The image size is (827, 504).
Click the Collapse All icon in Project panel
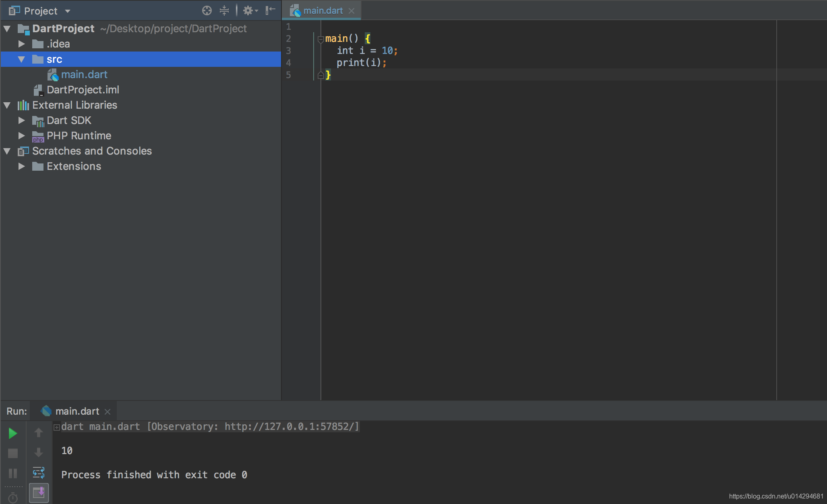coord(224,11)
